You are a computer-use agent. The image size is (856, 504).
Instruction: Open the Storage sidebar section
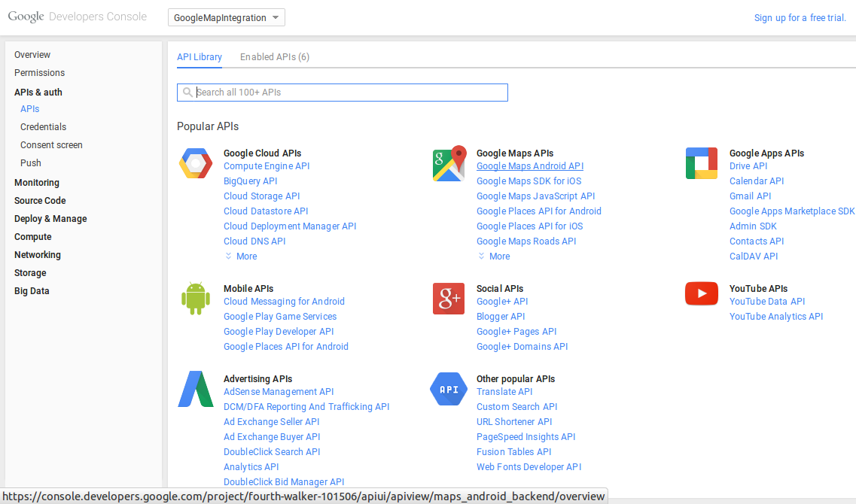[x=30, y=273]
